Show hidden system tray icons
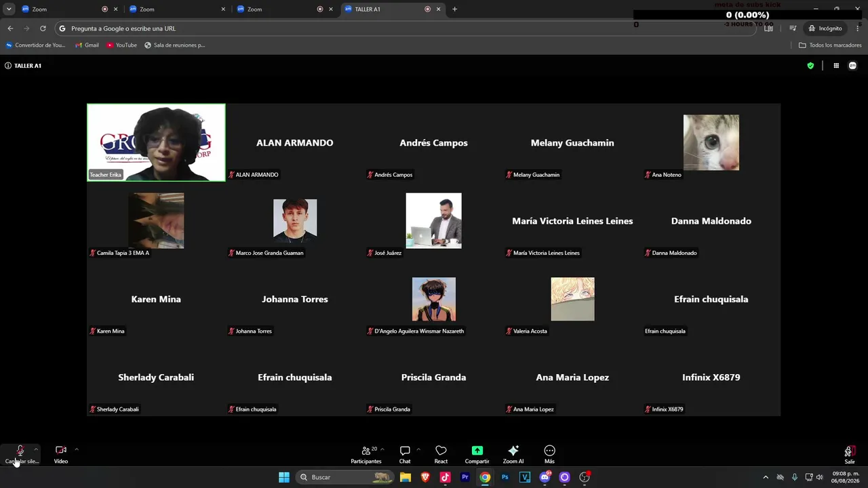 (x=766, y=477)
